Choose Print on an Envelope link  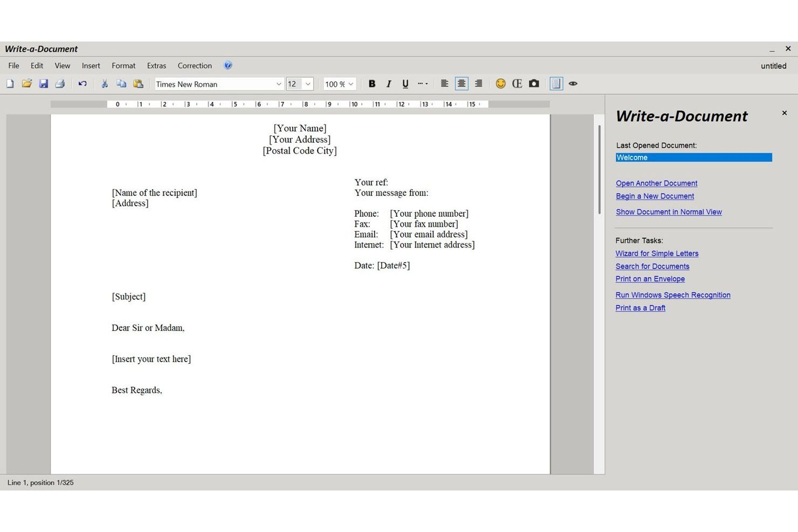(650, 279)
